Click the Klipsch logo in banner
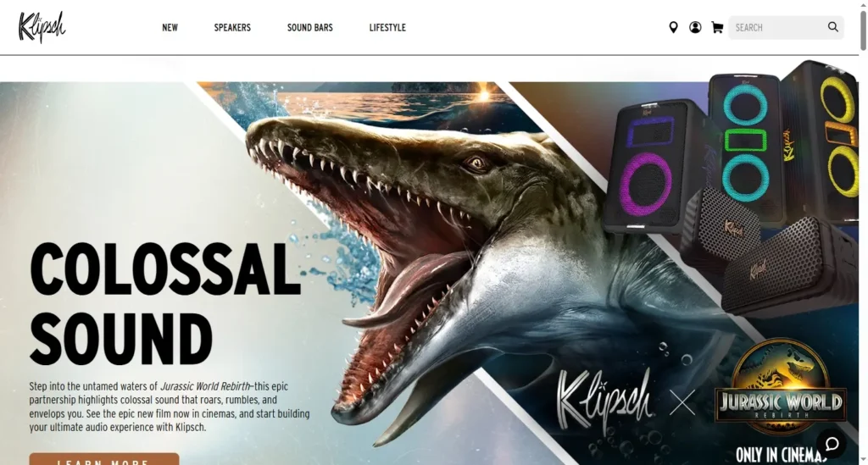868x465 pixels. point(604,401)
